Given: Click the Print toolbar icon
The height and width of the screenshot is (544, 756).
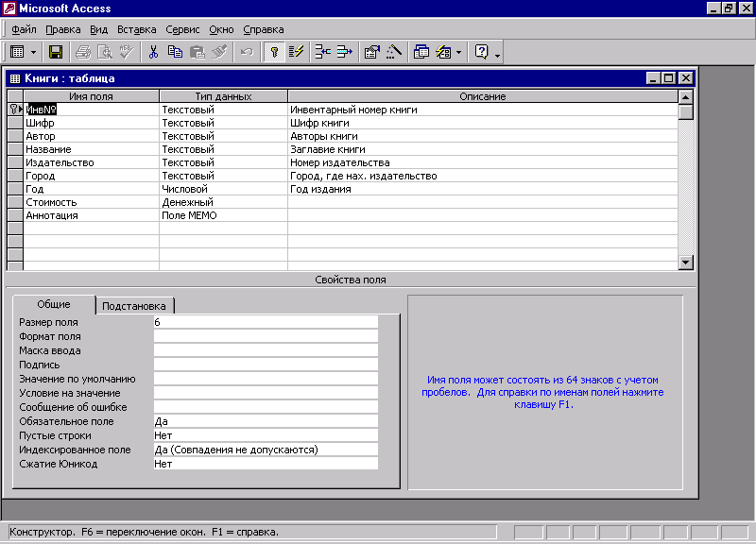Looking at the screenshot, I should (83, 52).
